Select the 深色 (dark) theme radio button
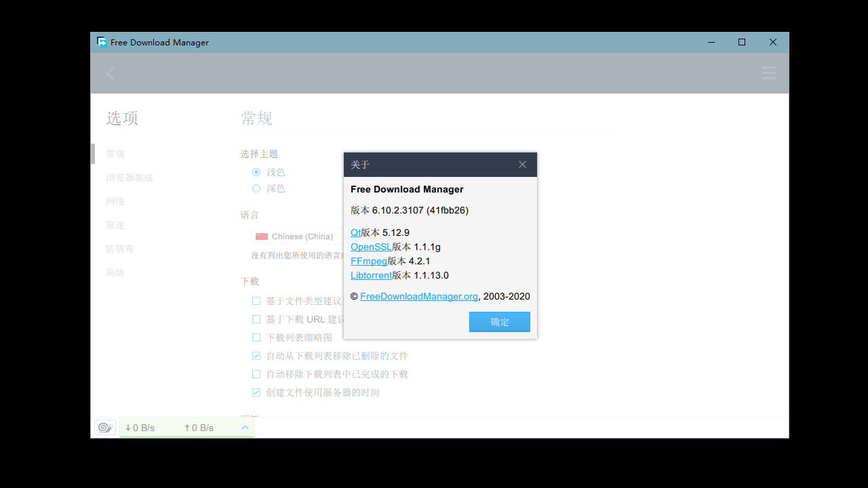Screen dimensions: 868x488 (x=256, y=188)
